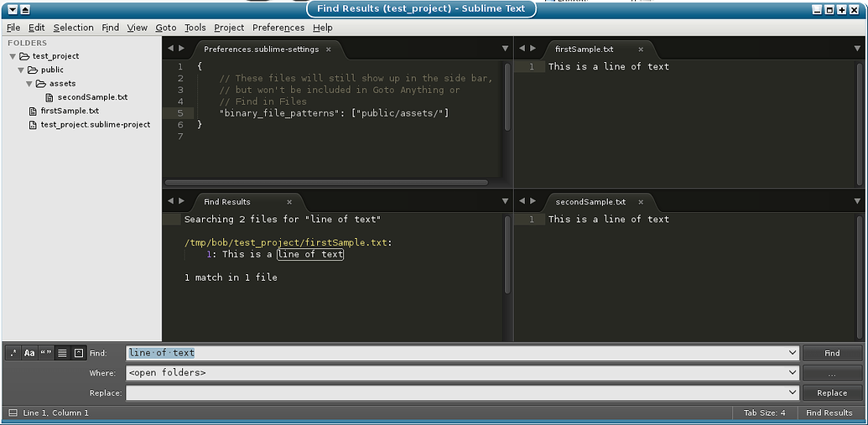This screenshot has height=425, width=868.
Task: Open the File menu
Action: pyautogui.click(x=13, y=28)
